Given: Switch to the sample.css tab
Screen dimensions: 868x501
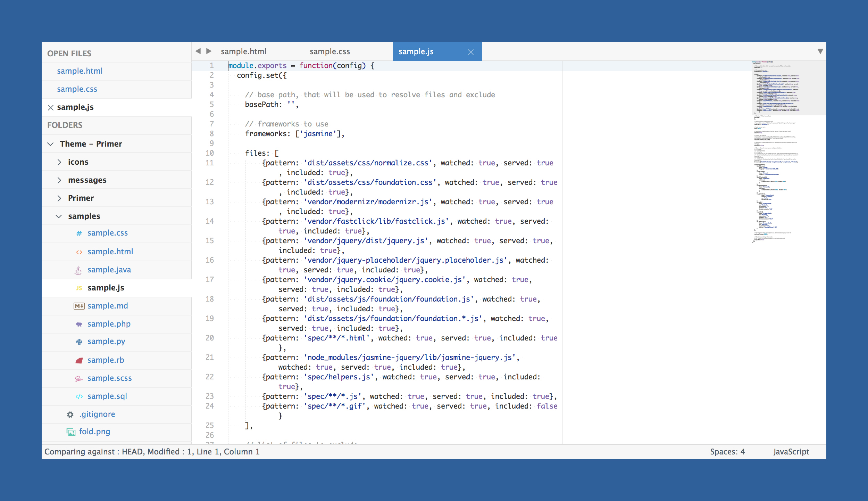Looking at the screenshot, I should tap(329, 52).
